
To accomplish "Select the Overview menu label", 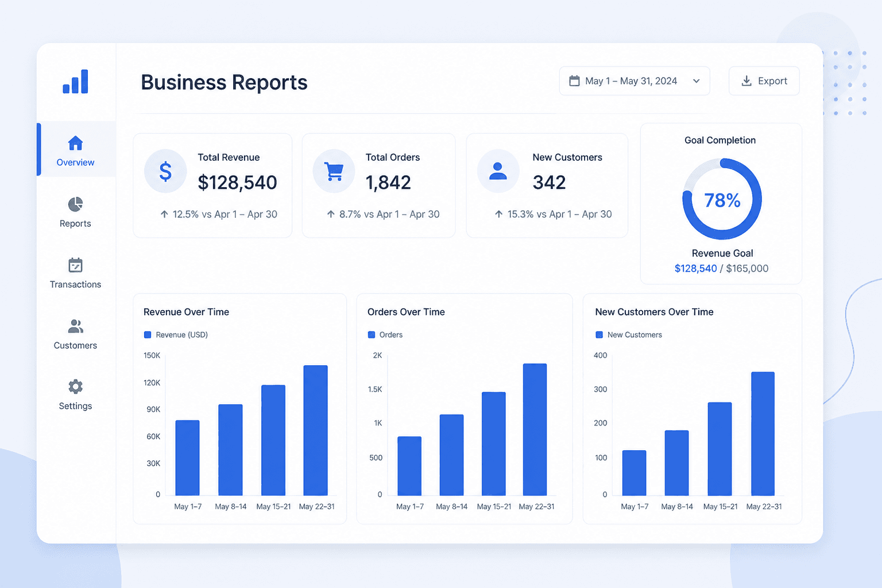I will 75,163.
